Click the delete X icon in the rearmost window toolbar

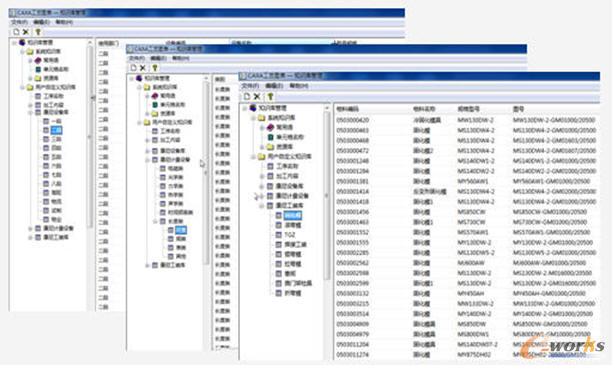pos(26,32)
